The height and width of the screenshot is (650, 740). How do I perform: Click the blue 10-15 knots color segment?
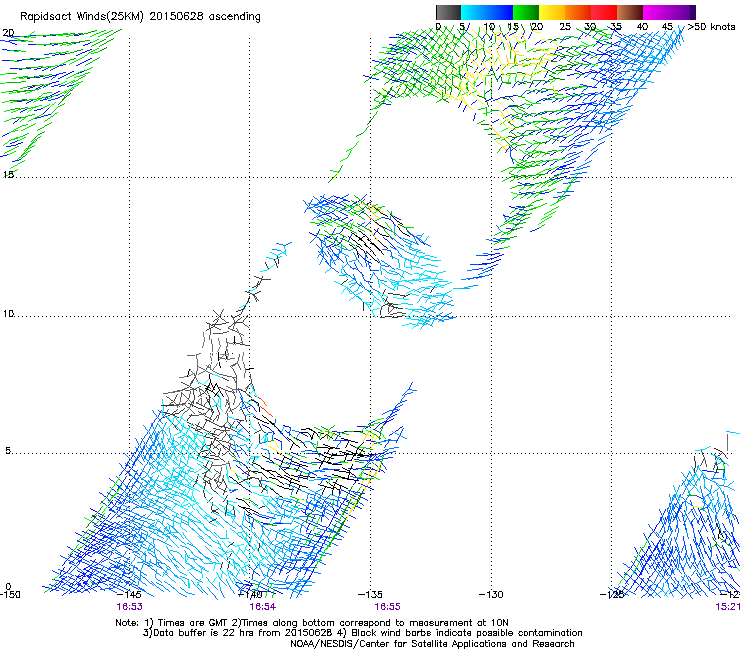[500, 12]
